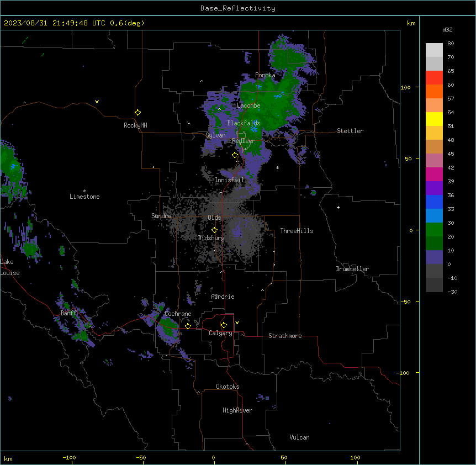
Task: Click the dBZ legend heading
Action: [x=447, y=30]
